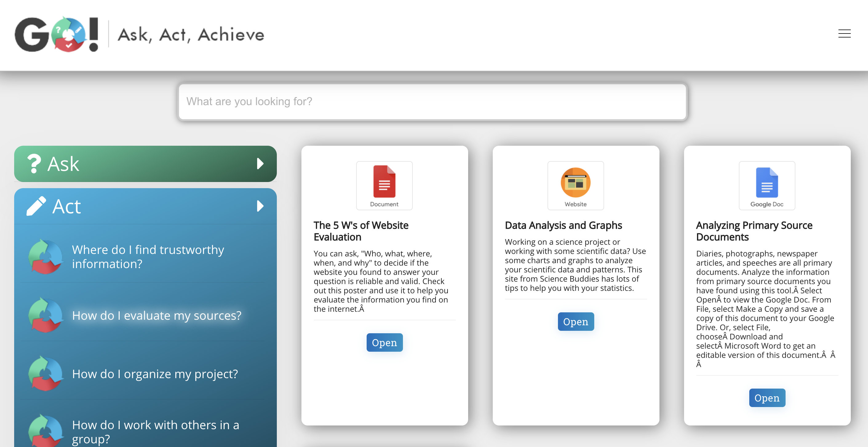Click cycle icon beside organize my project
The image size is (868, 447).
pos(46,374)
